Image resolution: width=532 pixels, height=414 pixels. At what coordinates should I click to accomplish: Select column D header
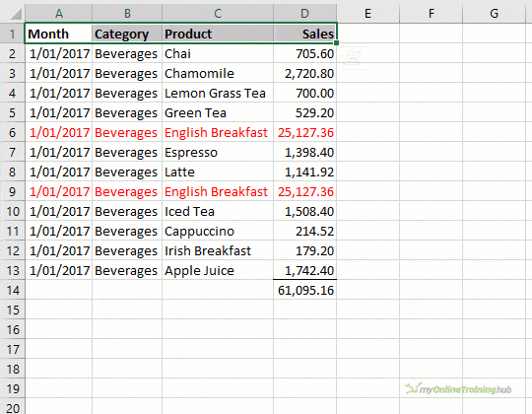click(x=304, y=14)
